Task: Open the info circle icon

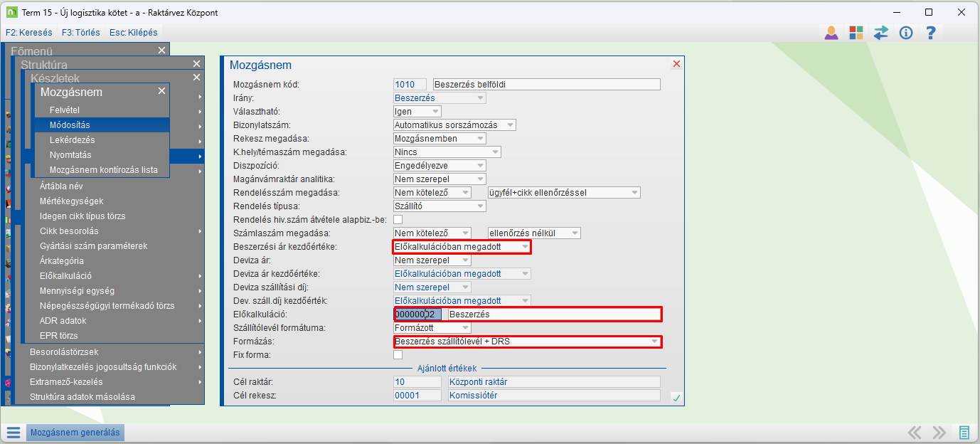Action: click(x=905, y=33)
